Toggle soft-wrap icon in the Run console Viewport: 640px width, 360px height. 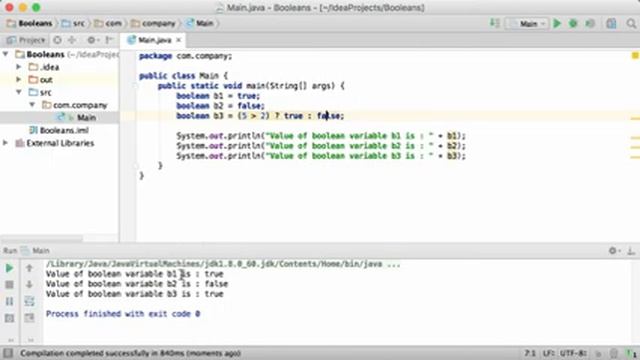(x=29, y=301)
